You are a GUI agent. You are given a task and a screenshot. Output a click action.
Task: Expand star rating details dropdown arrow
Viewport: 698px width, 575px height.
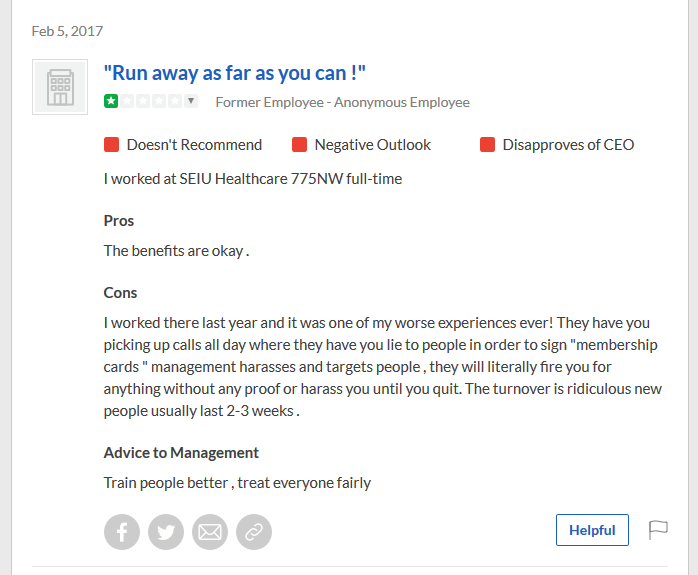coord(191,101)
